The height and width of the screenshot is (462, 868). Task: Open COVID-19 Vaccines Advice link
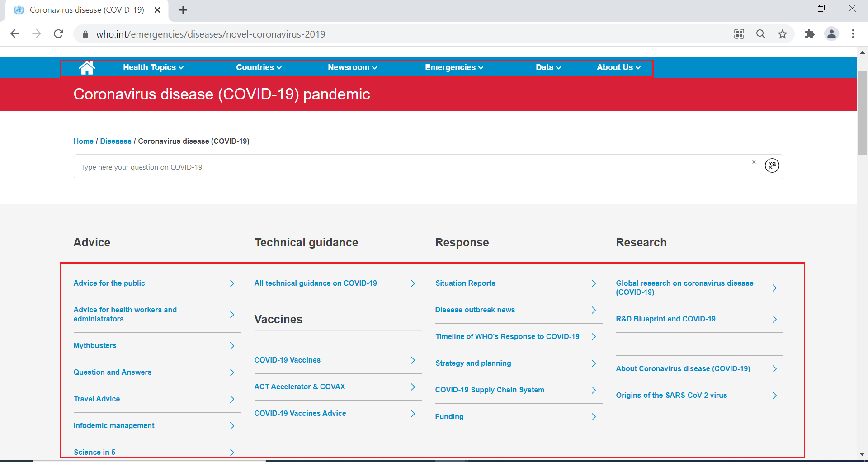[300, 413]
